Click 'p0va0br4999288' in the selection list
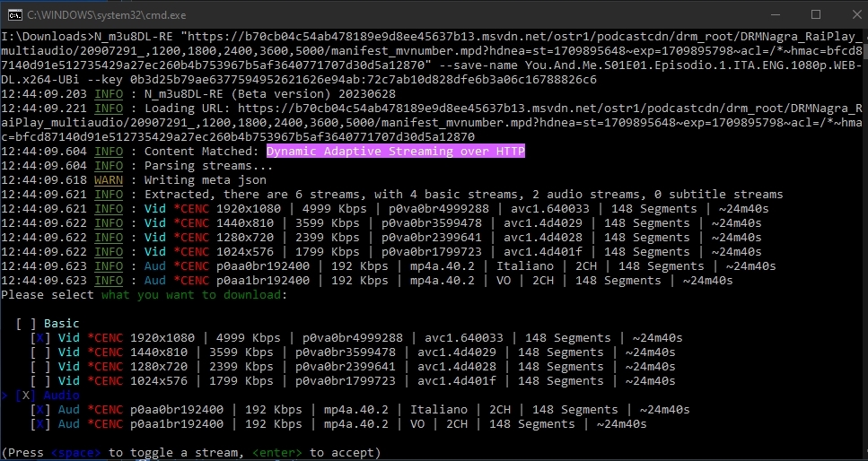Viewport: 868px width, 461px height. [353, 337]
